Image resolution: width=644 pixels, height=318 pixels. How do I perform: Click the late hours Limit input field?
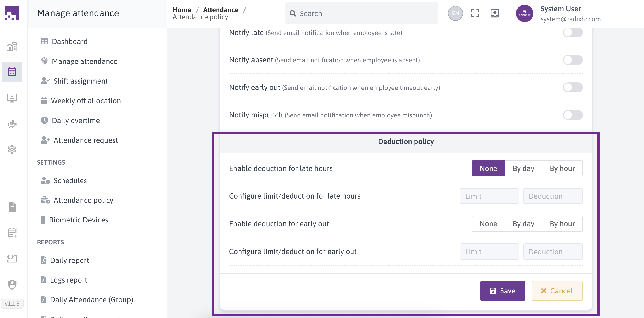(x=489, y=196)
